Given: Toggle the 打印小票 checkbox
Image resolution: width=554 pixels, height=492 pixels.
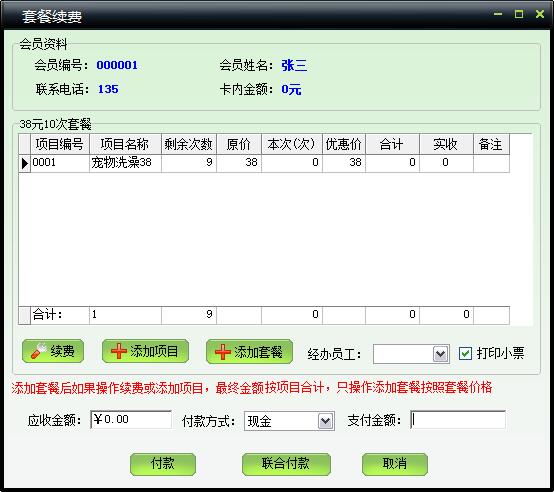Looking at the screenshot, I should [x=465, y=353].
